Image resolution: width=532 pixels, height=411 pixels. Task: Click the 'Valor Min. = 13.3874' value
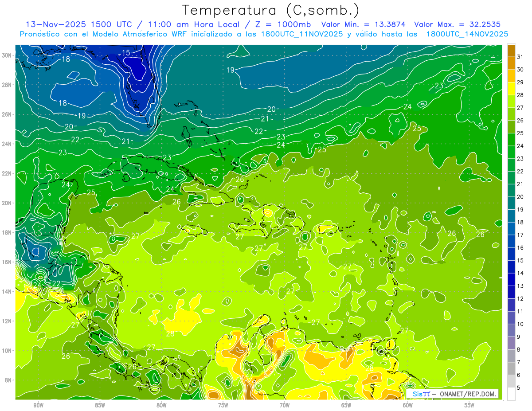(x=364, y=24)
